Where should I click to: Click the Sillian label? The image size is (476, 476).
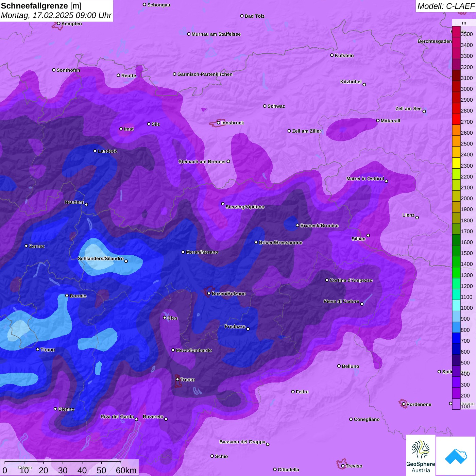pos(358,239)
